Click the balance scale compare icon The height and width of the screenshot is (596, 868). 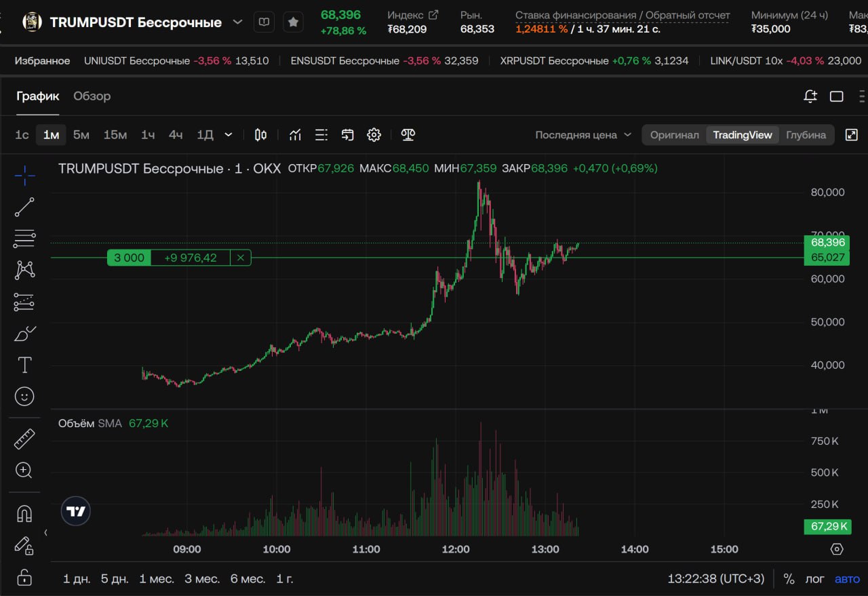coord(408,135)
